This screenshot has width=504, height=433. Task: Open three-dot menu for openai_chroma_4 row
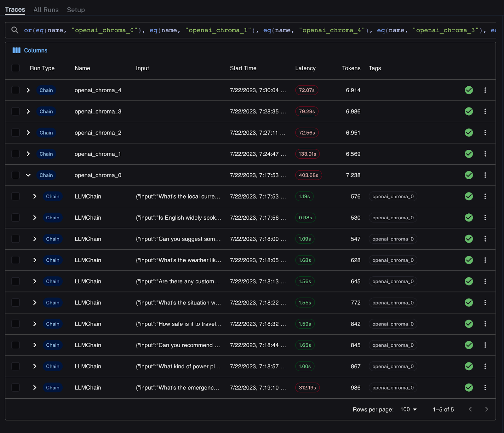coord(485,90)
